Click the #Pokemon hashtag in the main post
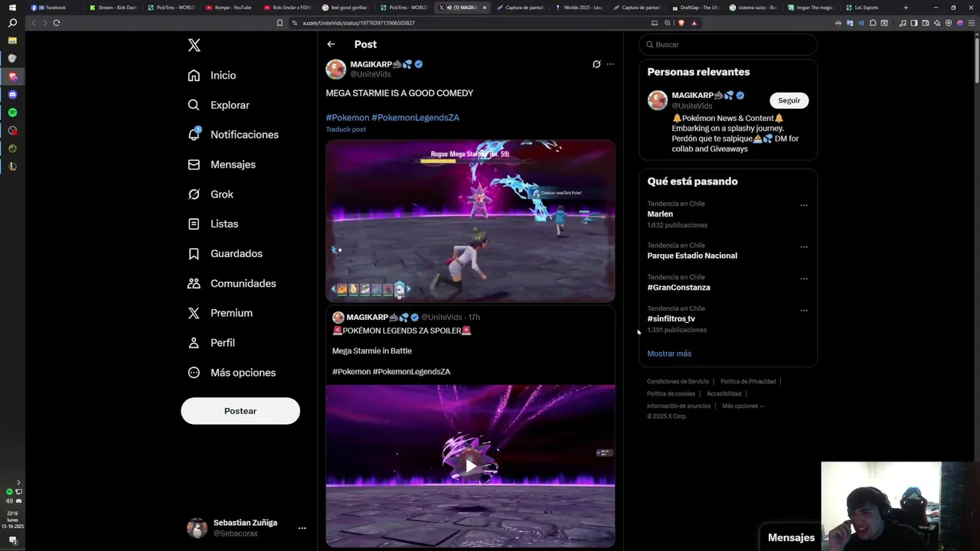This screenshot has width=980, height=551. pos(348,117)
